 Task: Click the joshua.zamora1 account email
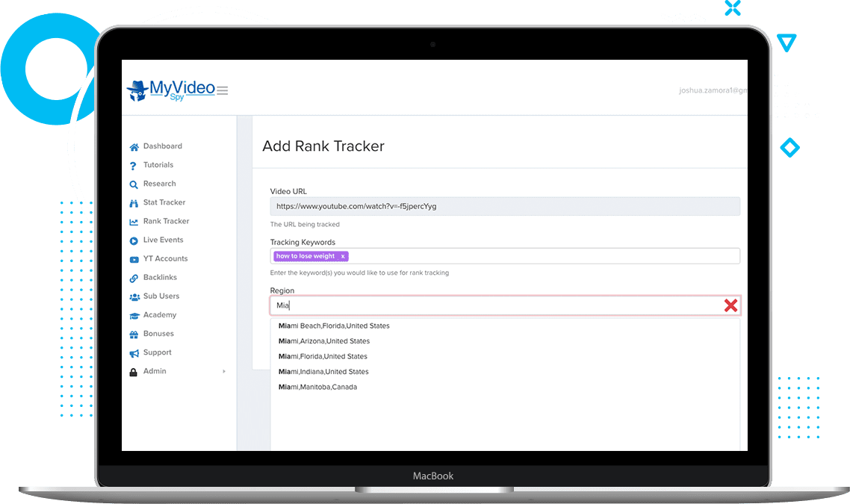tap(713, 90)
